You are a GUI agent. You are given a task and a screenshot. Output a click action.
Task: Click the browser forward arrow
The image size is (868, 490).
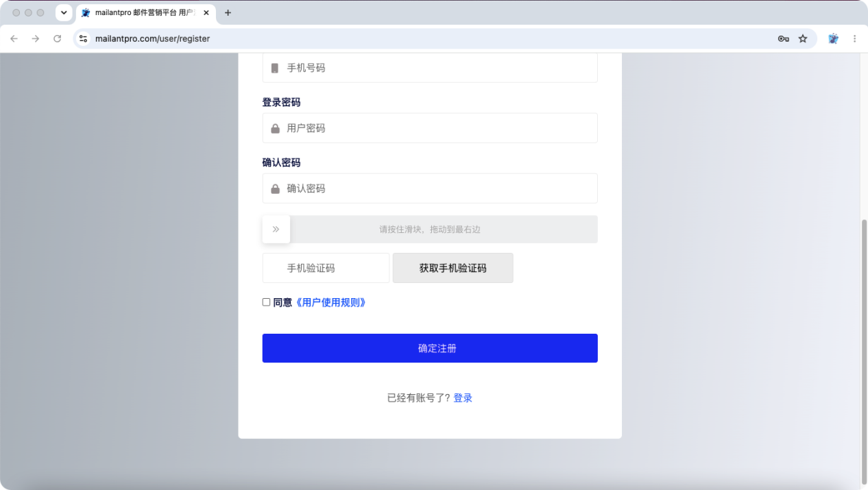pyautogui.click(x=36, y=39)
